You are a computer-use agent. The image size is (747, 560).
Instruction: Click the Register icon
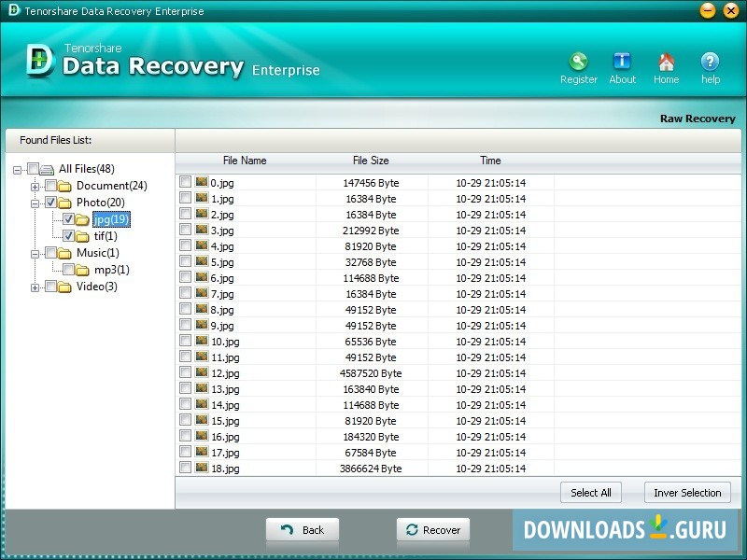click(579, 63)
